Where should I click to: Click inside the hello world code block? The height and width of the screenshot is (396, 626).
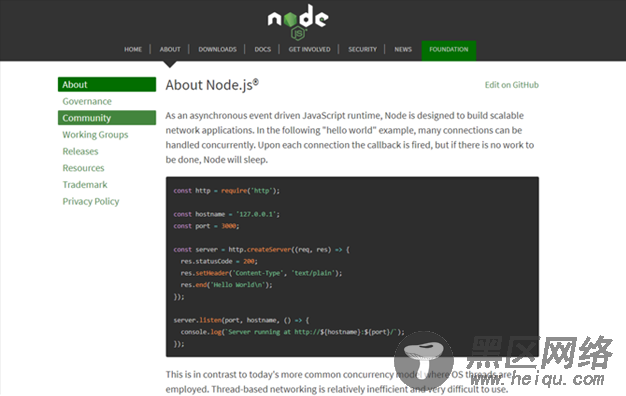tap(352, 267)
